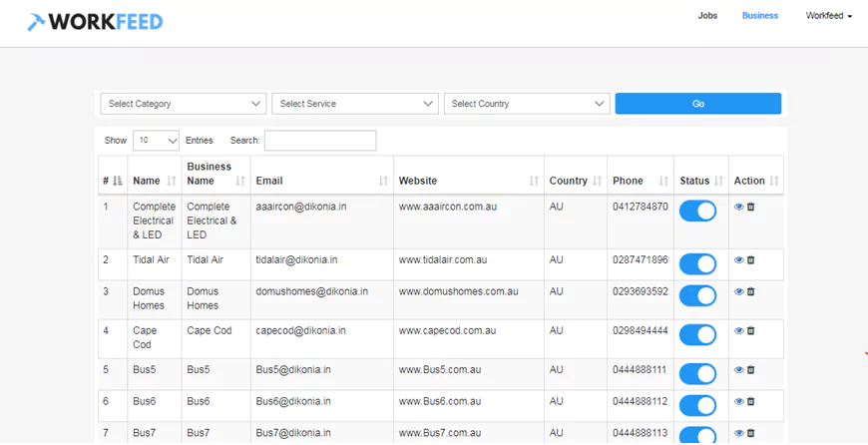Screen dimensions: 868x445
Task: Toggle status for Complete Electrical & LED
Action: (x=697, y=211)
